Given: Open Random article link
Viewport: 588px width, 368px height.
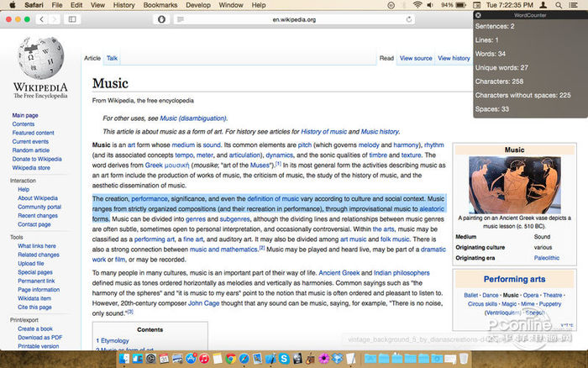Looking at the screenshot, I should 31,150.
